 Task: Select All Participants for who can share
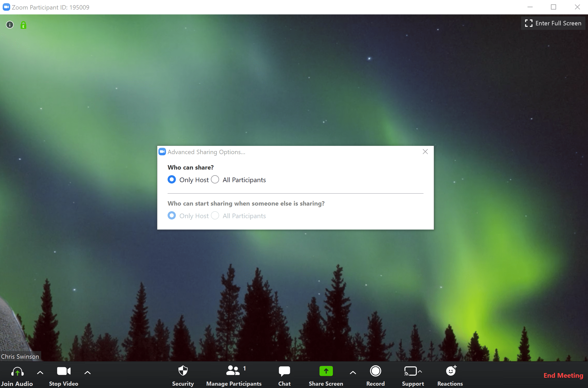[x=215, y=180]
